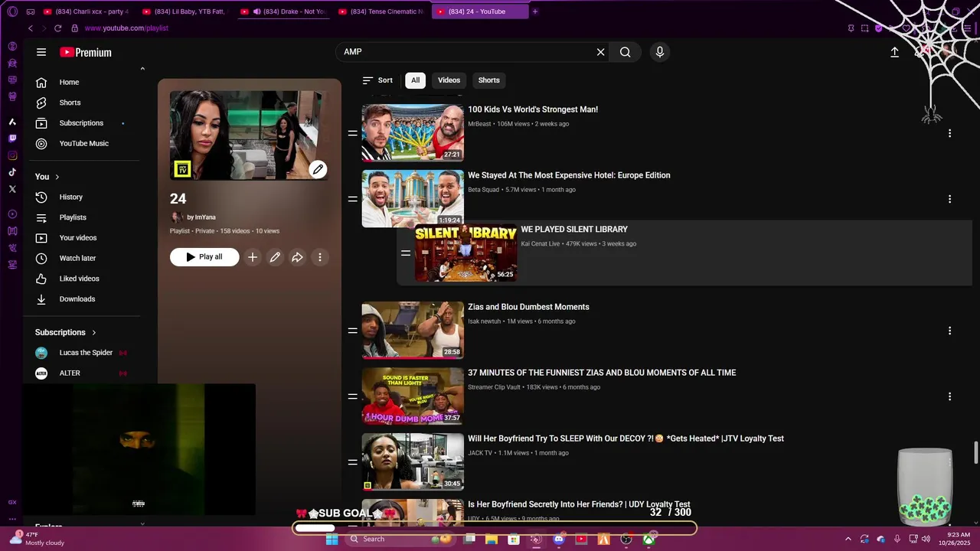Open the Xbox app from the taskbar
This screenshot has width=980, height=551.
(x=648, y=539)
